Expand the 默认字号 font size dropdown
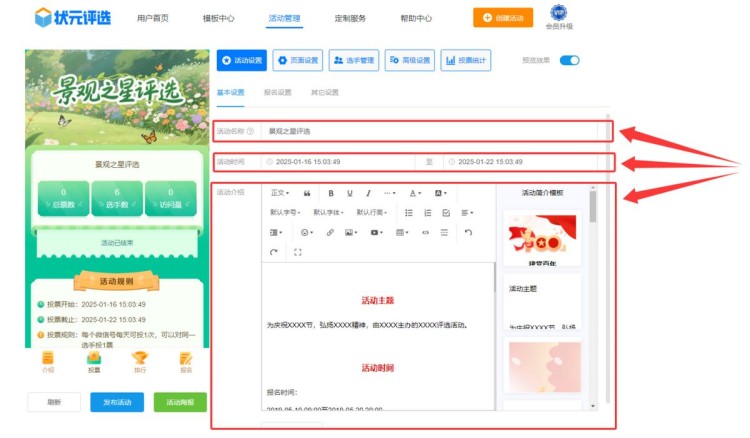The width and height of the screenshot is (750, 438). (286, 213)
